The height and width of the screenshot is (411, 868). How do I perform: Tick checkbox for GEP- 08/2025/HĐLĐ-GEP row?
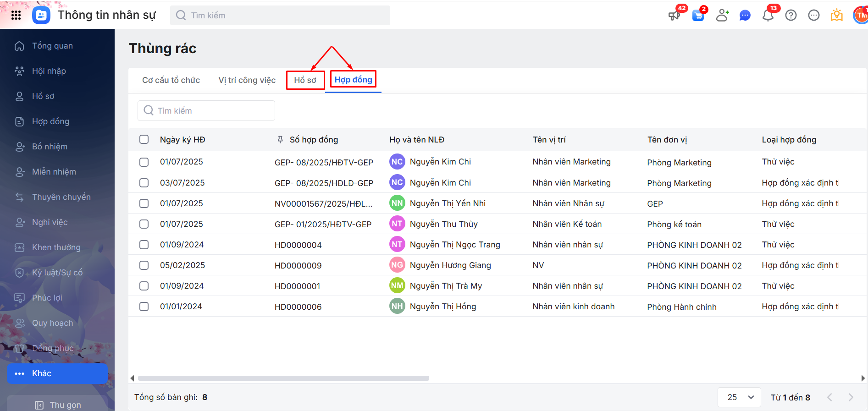click(144, 183)
